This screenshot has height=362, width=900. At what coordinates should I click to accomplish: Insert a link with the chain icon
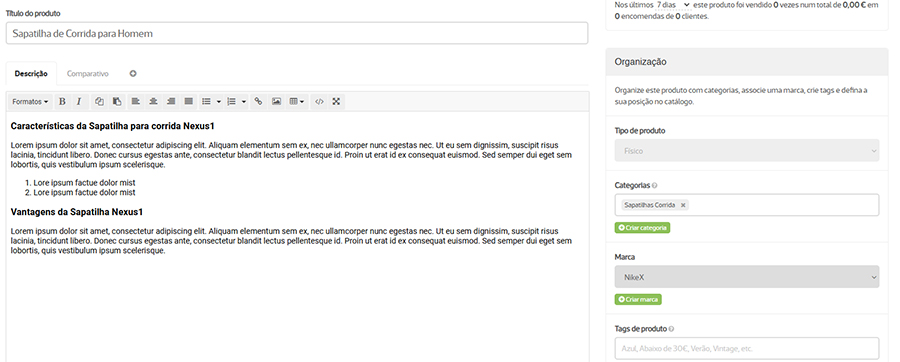258,102
